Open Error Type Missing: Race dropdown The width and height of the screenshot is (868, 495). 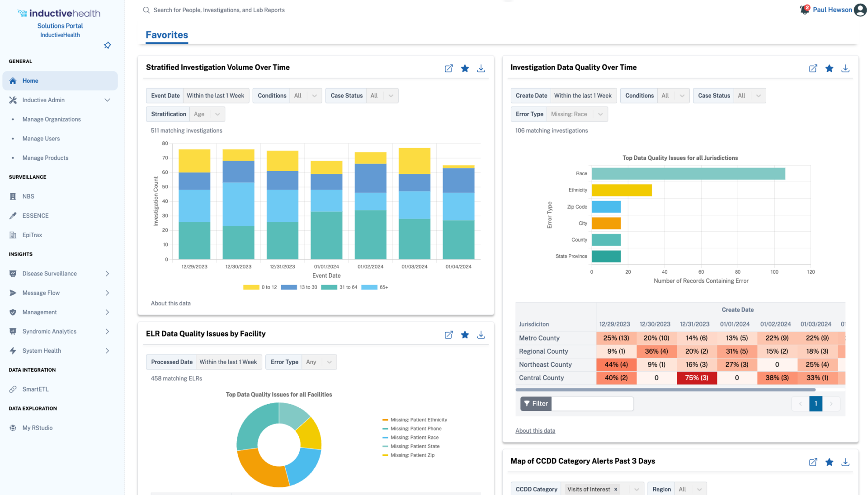[x=577, y=114]
